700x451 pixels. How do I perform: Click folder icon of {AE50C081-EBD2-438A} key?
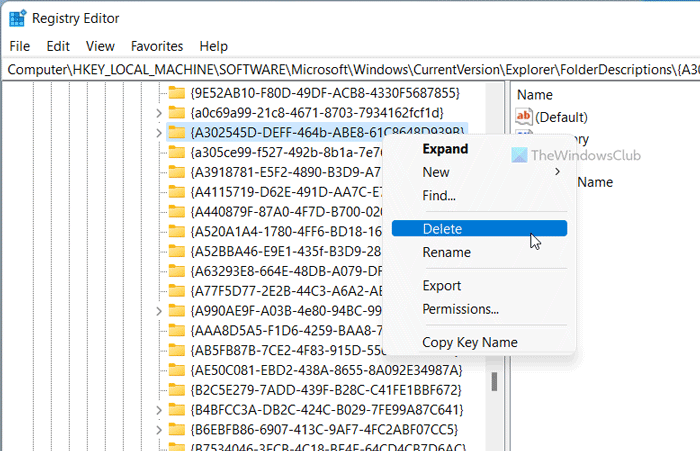click(177, 370)
